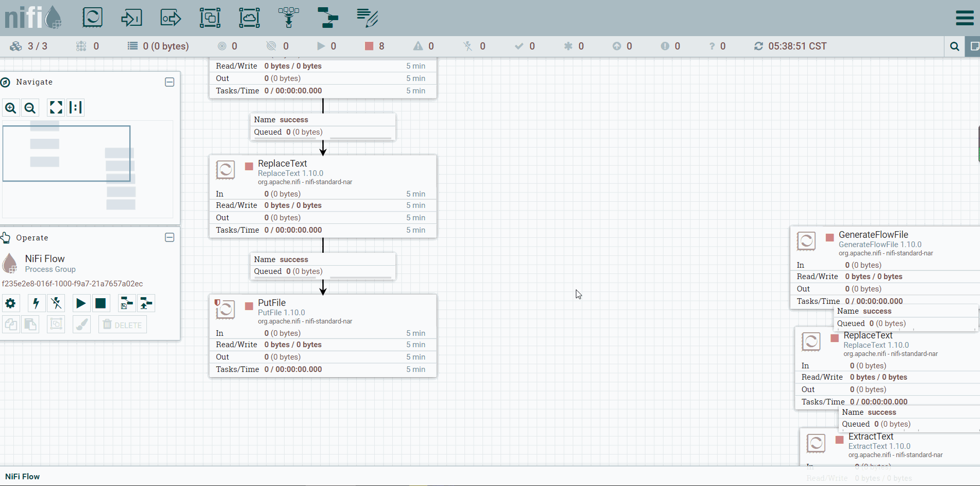Open the NiFi Flow configuration gear
980x486 pixels.
[10, 303]
